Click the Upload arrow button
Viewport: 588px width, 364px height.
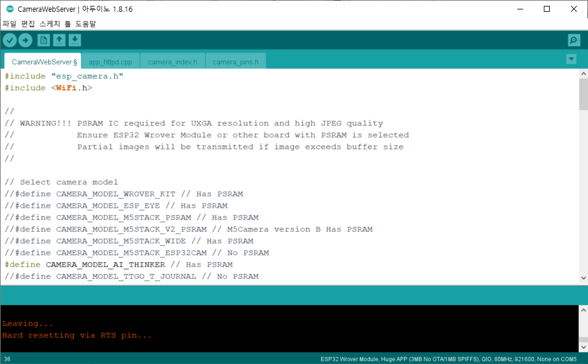tap(25, 40)
